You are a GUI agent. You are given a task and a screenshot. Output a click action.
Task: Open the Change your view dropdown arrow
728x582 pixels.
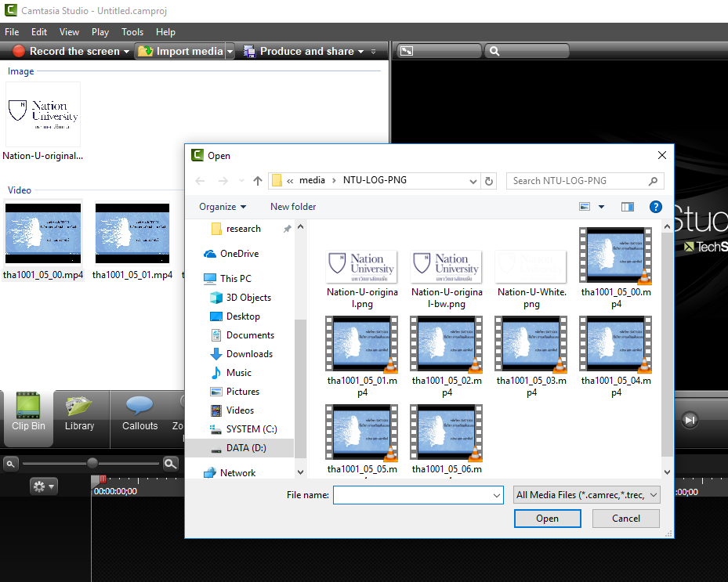click(602, 207)
